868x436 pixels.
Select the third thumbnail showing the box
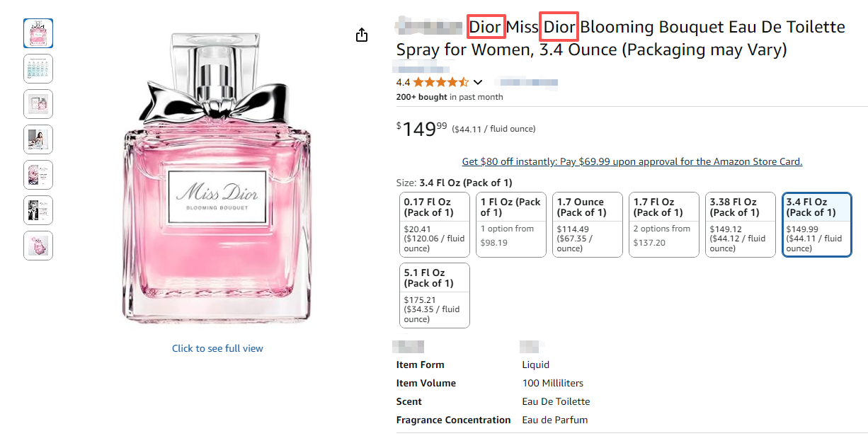[38, 104]
